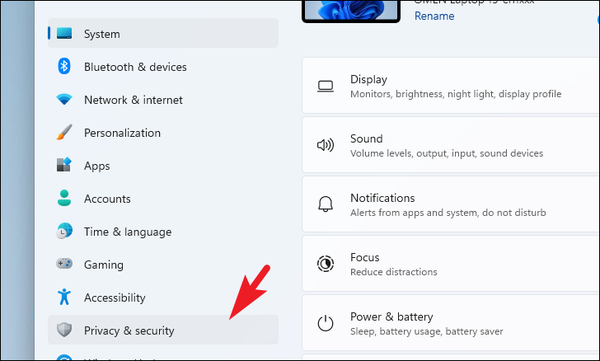600x361 pixels.
Task: Click 'Monitors, brightness, night light, display profile' text
Action: 456,94
